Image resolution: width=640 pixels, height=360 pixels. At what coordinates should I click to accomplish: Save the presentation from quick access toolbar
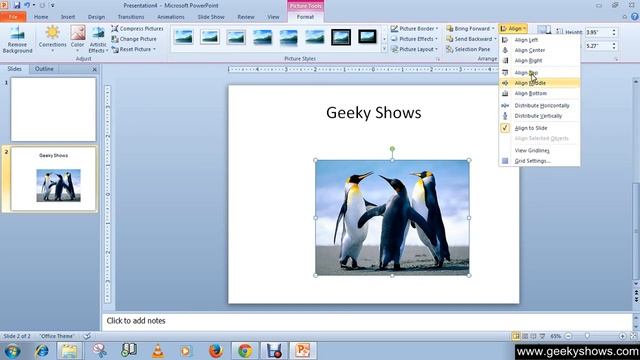click(x=17, y=5)
